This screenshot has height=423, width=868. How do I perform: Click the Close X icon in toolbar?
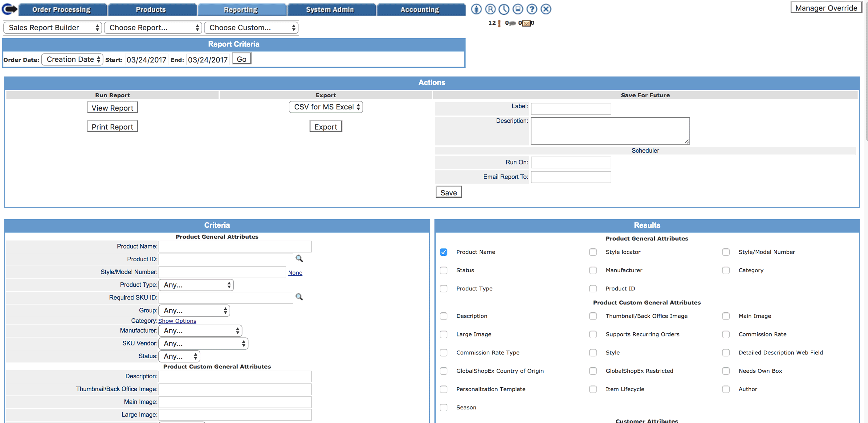point(545,9)
